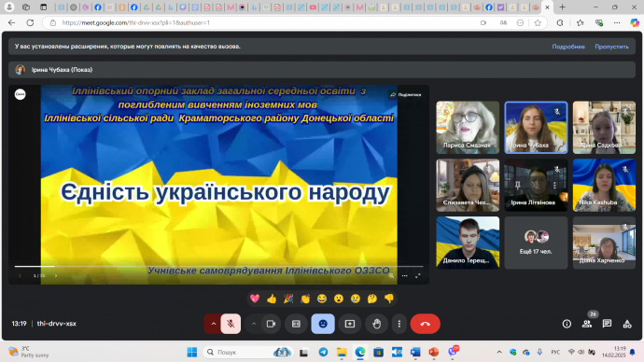Send the thumbs up reaction
The image size is (644, 362).
coord(272,299)
